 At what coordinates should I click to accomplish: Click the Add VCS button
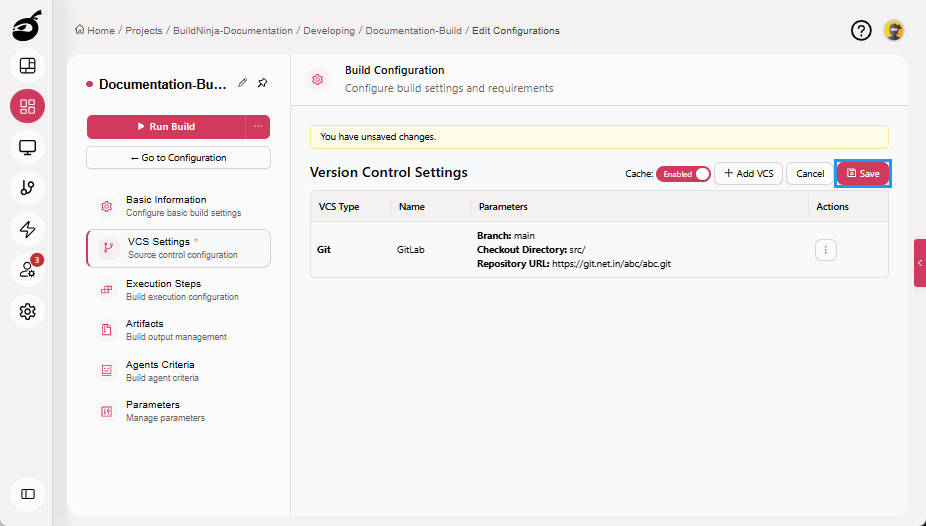[748, 174]
